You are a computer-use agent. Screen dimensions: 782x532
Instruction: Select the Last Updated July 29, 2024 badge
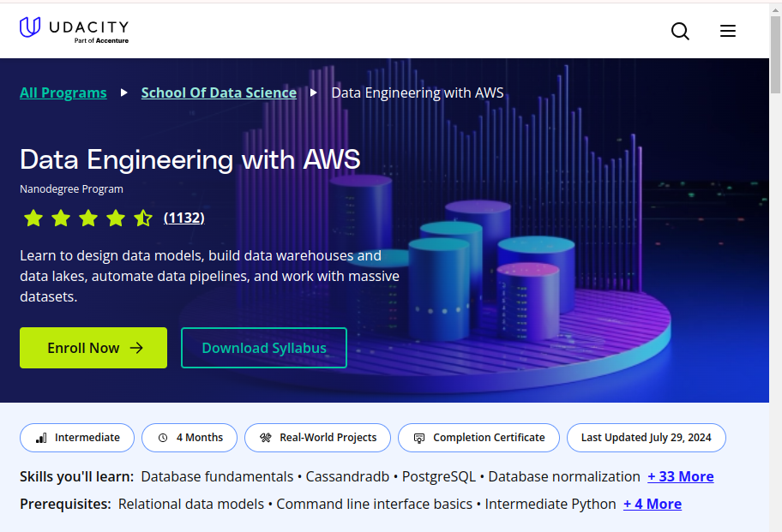(x=646, y=437)
